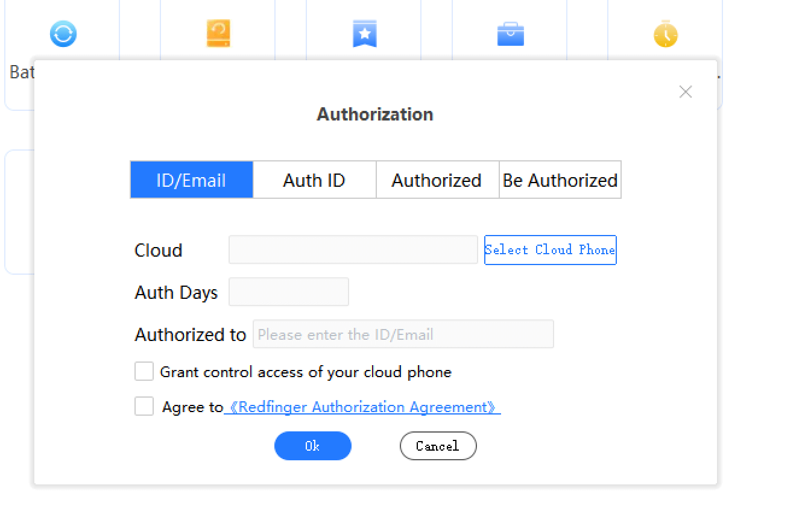Click the Auth Days input field
Image resolution: width=805 pixels, height=532 pixels.
(x=288, y=291)
